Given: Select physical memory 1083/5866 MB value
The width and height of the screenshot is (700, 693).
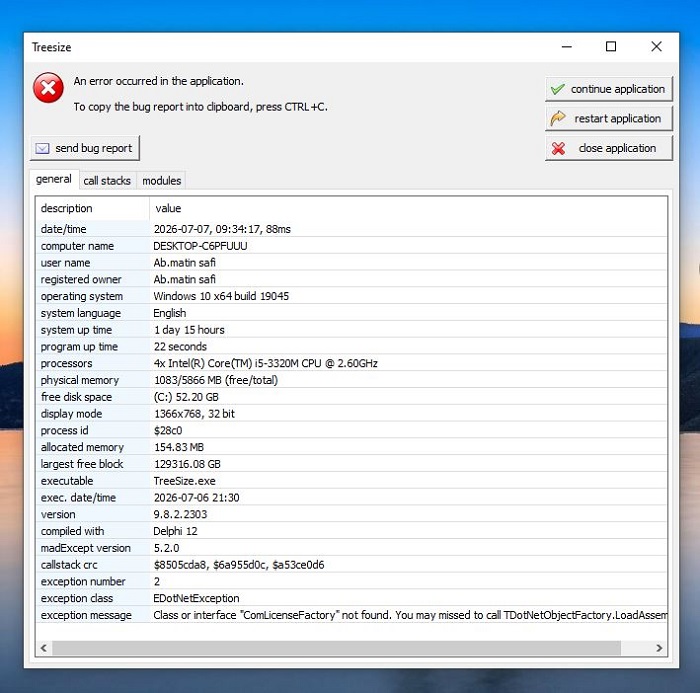Looking at the screenshot, I should [x=216, y=380].
